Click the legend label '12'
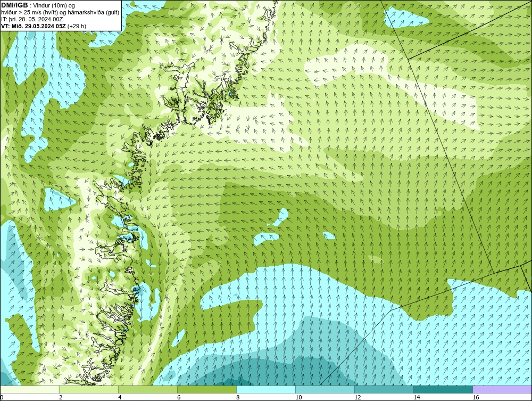This screenshot has height=401, width=532. [x=358, y=397]
